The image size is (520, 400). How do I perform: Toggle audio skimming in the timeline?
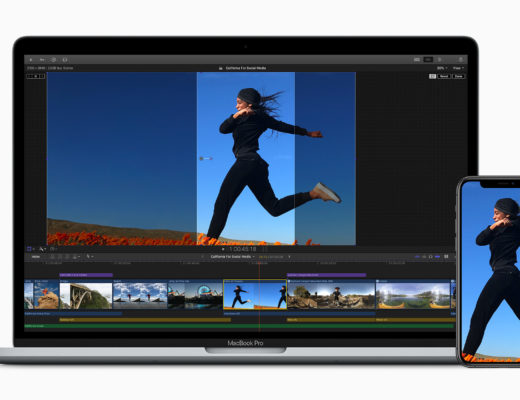[424, 257]
